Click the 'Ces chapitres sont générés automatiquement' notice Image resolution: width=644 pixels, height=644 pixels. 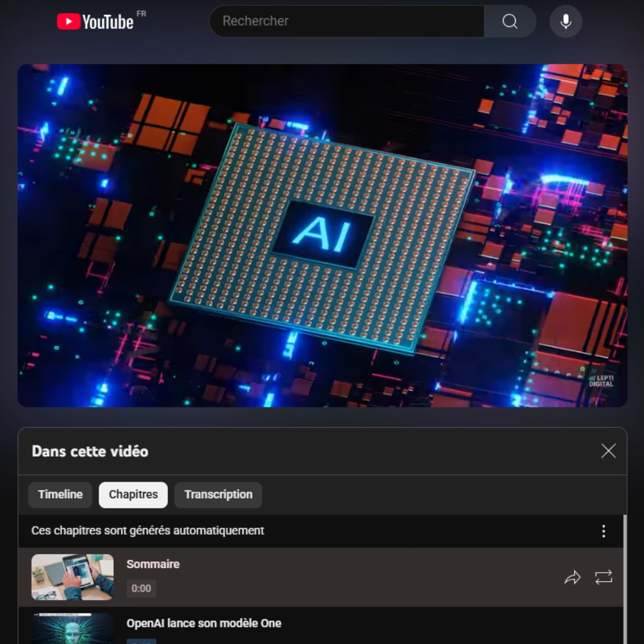148,530
